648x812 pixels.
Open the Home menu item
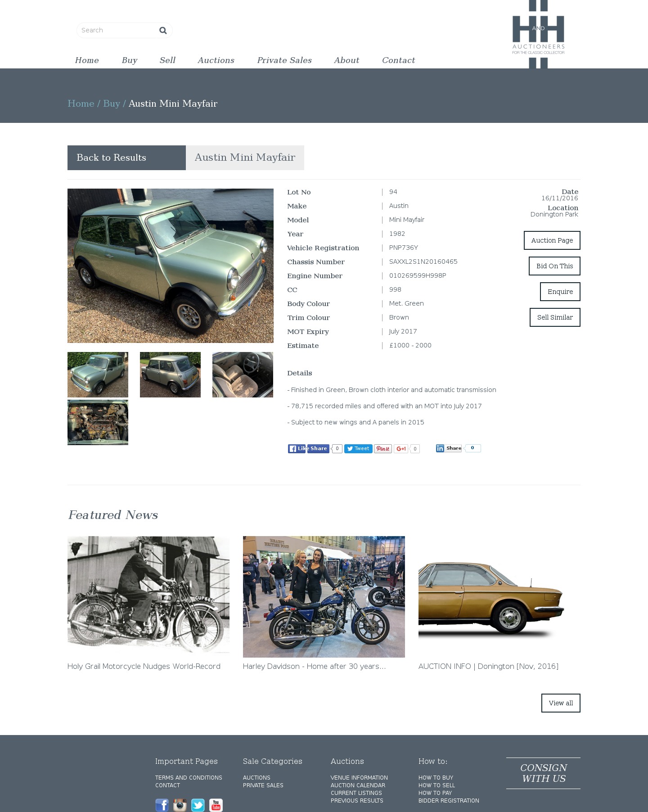pos(87,60)
